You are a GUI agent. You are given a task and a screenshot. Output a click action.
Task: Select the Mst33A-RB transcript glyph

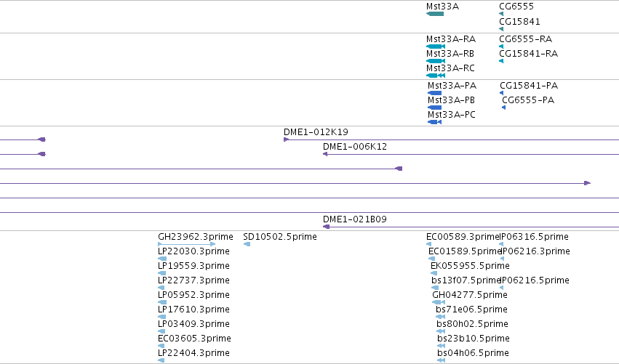436,61
